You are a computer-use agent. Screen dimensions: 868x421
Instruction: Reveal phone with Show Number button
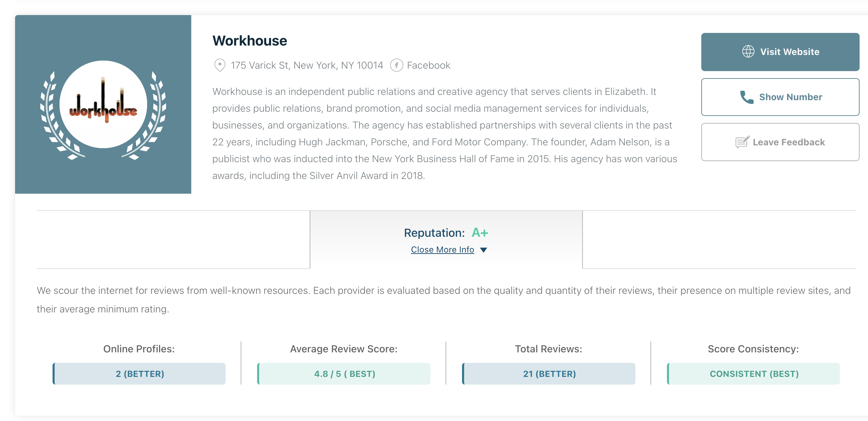[x=780, y=97]
